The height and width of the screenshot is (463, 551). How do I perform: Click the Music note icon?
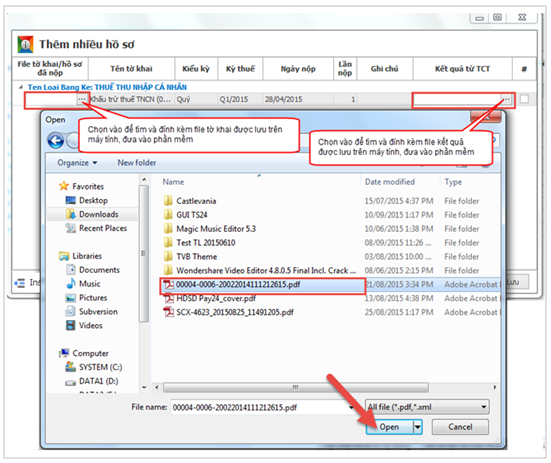point(71,283)
